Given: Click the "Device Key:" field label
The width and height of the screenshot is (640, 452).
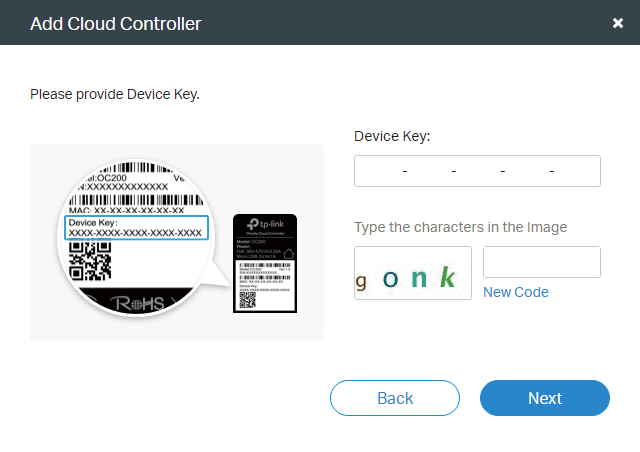Looking at the screenshot, I should tap(392, 136).
